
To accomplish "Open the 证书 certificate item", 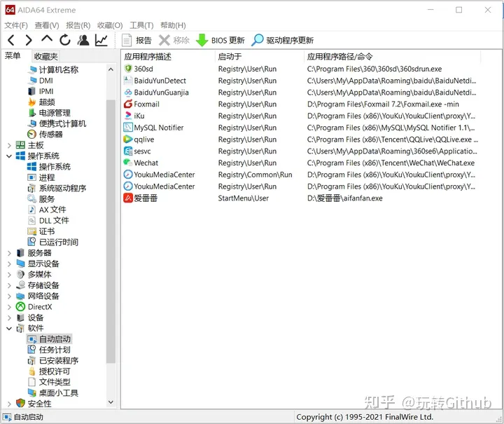I will pyautogui.click(x=41, y=231).
